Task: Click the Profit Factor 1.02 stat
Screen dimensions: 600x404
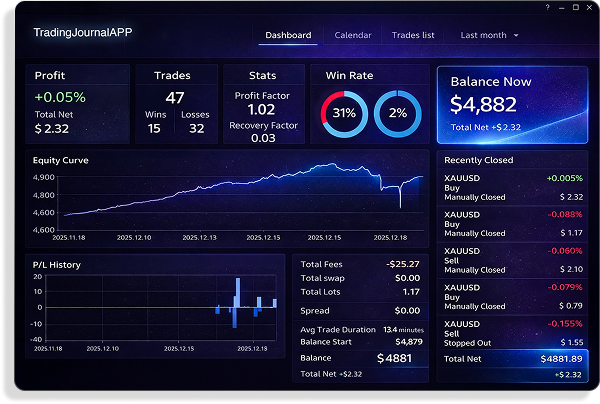Action: pyautogui.click(x=261, y=103)
